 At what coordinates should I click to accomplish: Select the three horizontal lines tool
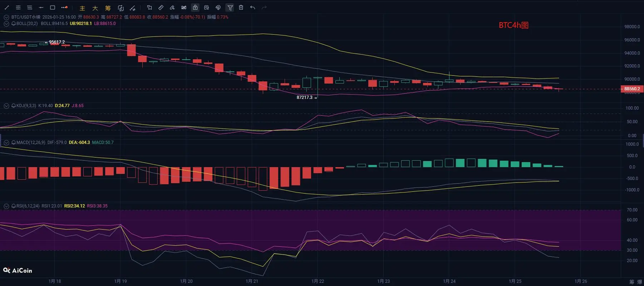30,7
